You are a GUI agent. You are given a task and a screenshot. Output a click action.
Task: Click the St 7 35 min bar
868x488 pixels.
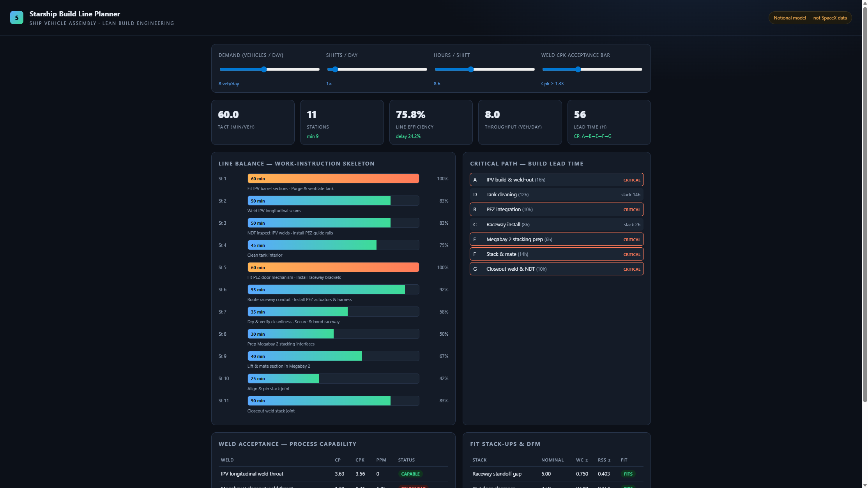tap(297, 312)
